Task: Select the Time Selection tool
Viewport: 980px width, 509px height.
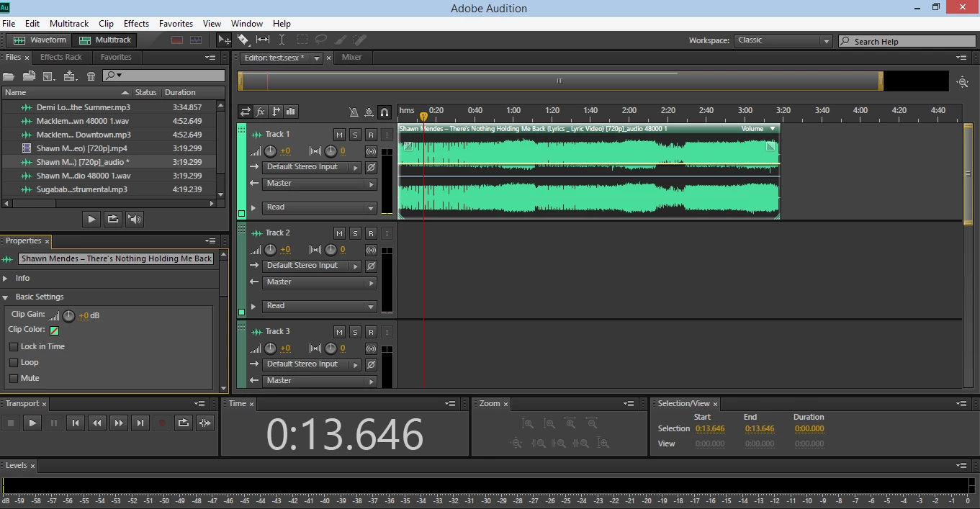Action: click(x=282, y=40)
